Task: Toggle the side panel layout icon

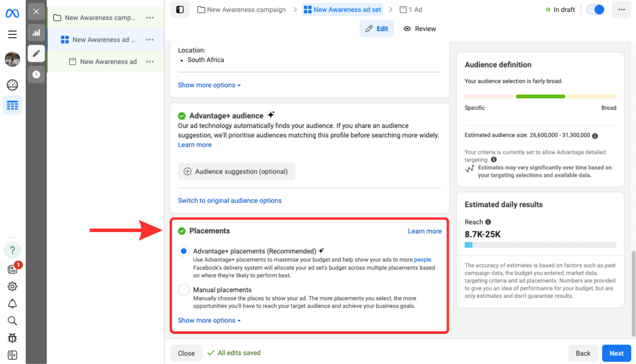Action: [12, 355]
